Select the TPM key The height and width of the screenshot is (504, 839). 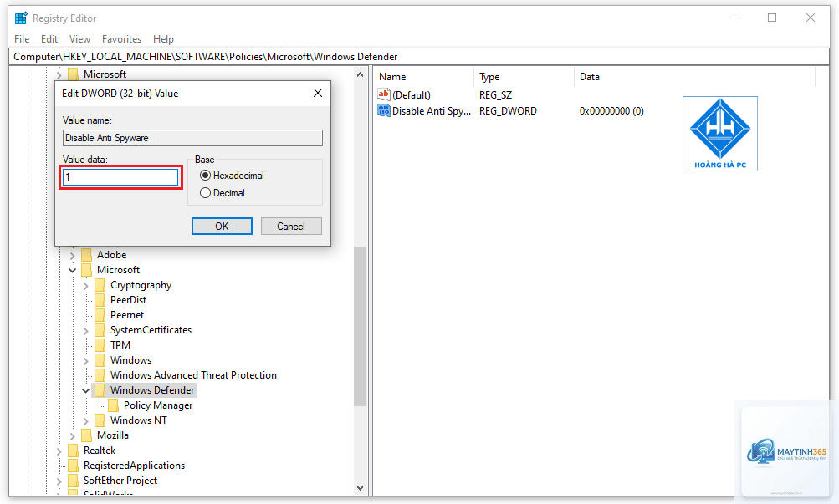[x=120, y=344]
